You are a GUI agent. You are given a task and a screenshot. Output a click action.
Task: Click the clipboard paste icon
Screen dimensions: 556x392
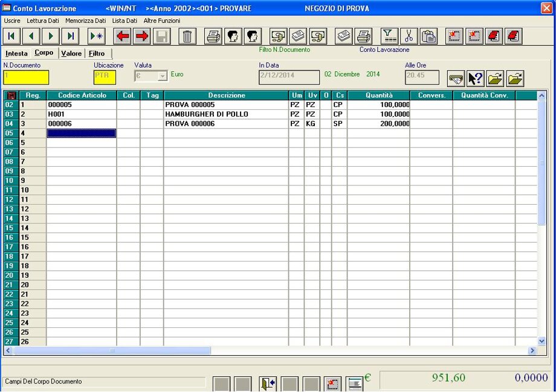[428, 36]
